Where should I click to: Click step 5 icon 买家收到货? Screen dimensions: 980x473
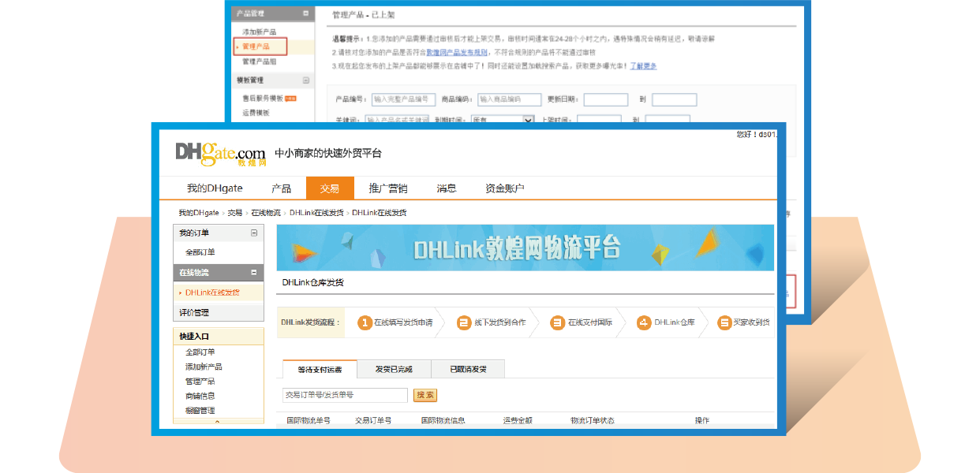724,322
